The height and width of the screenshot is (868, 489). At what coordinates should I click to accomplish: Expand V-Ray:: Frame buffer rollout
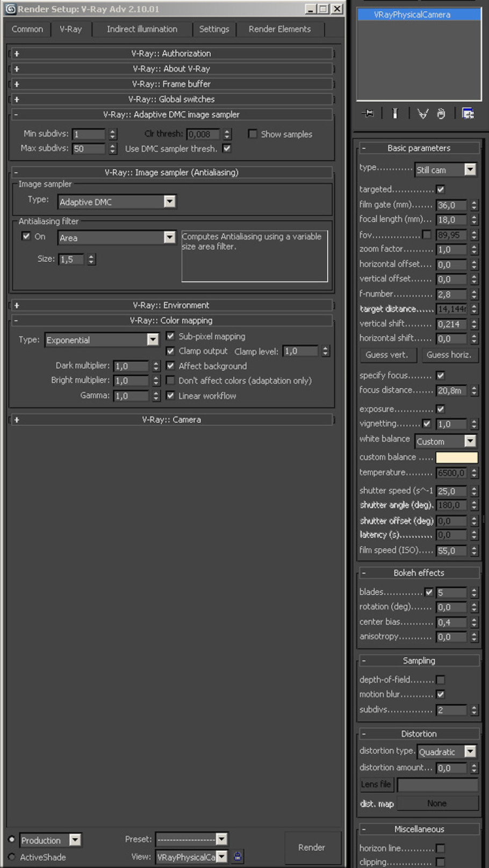click(171, 84)
